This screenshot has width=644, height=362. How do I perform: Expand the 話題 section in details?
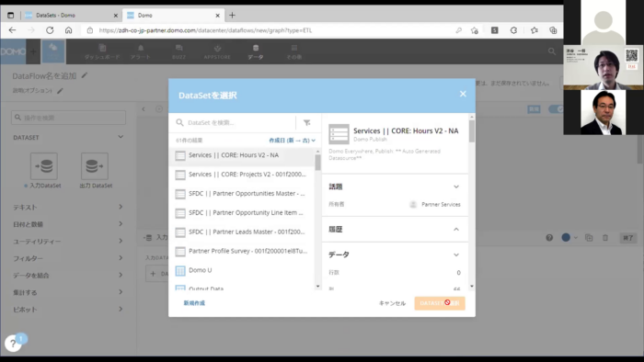point(456,187)
